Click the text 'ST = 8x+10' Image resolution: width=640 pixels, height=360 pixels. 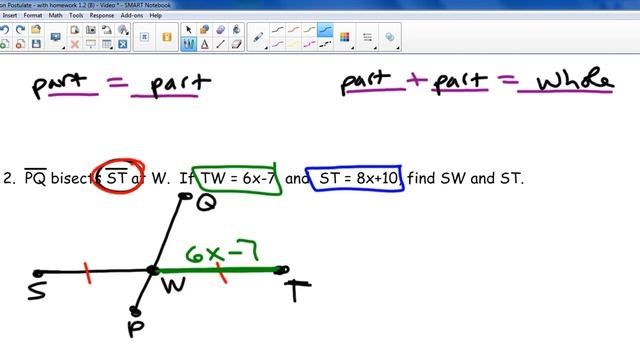[x=358, y=178]
